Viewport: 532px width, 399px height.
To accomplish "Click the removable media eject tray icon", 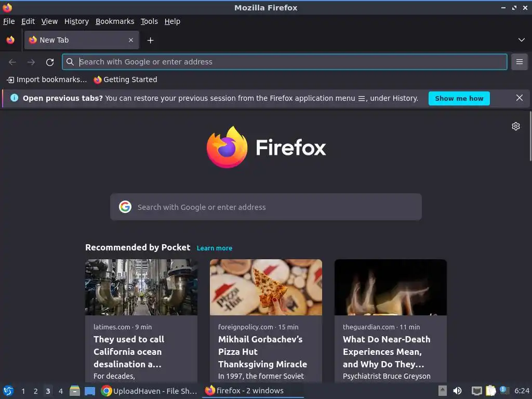I will click(443, 391).
